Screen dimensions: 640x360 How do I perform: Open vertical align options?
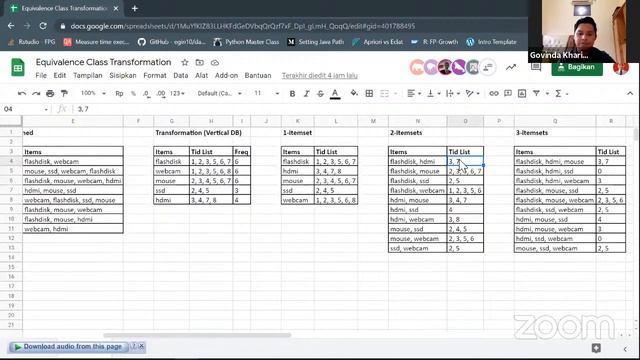[x=433, y=93]
